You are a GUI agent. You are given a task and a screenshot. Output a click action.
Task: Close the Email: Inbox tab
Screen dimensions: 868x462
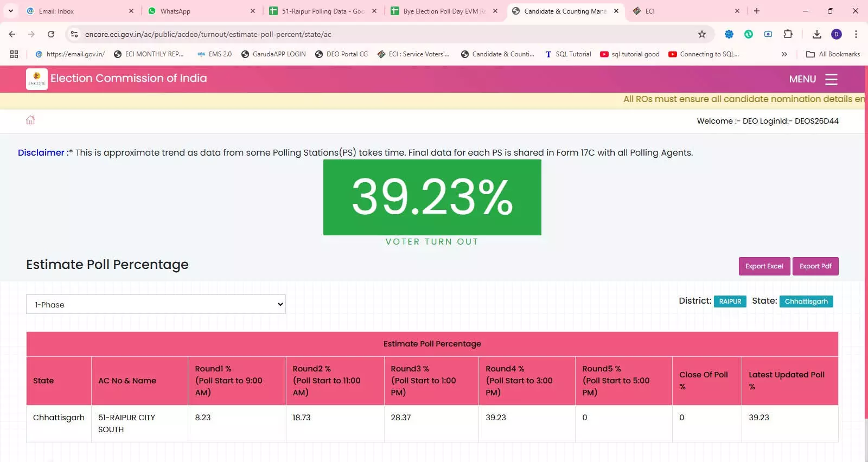[131, 11]
